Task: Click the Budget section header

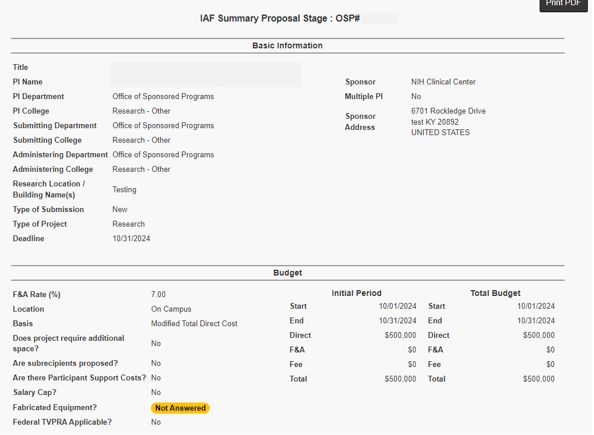Action: coord(288,274)
